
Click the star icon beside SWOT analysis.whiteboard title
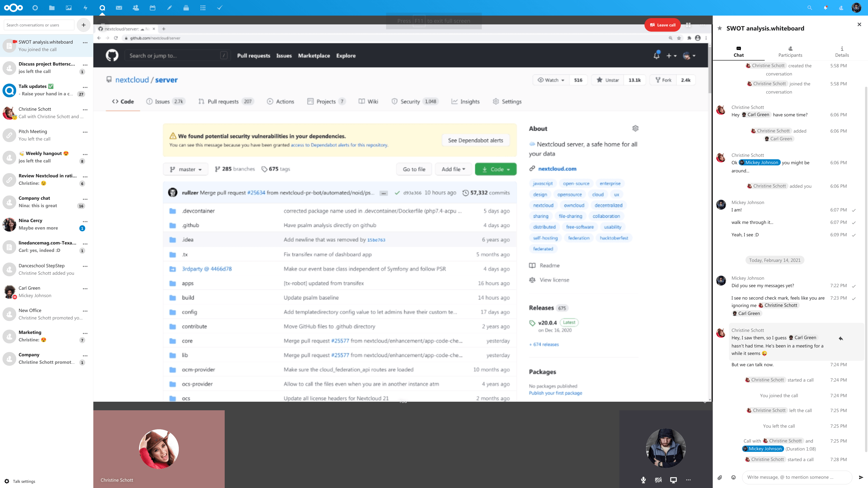point(719,28)
